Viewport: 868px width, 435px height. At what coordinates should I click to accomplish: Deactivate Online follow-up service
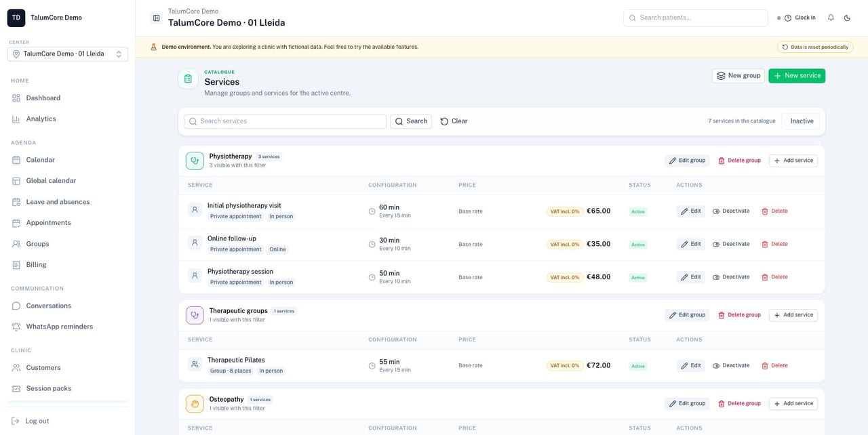pyautogui.click(x=731, y=245)
